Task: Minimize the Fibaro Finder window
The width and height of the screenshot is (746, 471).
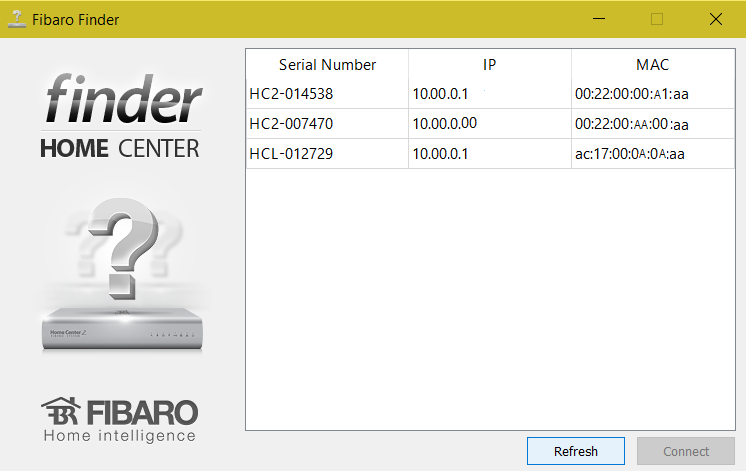Action: [599, 19]
